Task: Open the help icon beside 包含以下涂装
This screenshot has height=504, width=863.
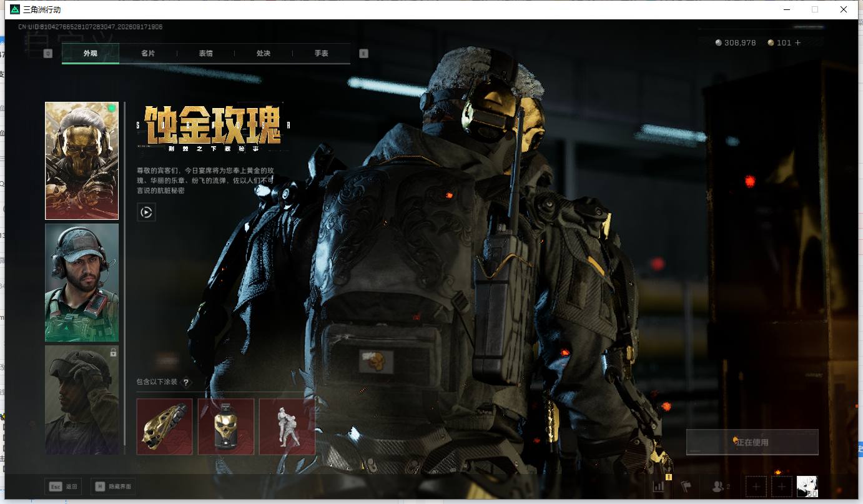Action: pos(185,382)
